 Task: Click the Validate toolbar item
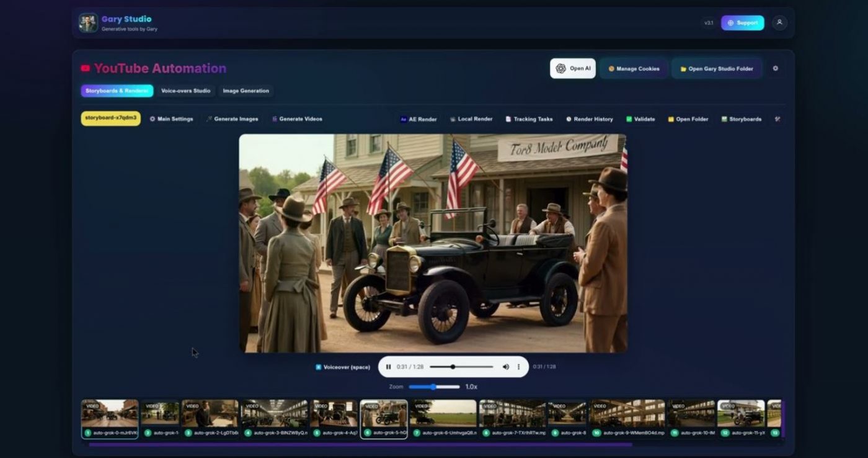(x=640, y=119)
